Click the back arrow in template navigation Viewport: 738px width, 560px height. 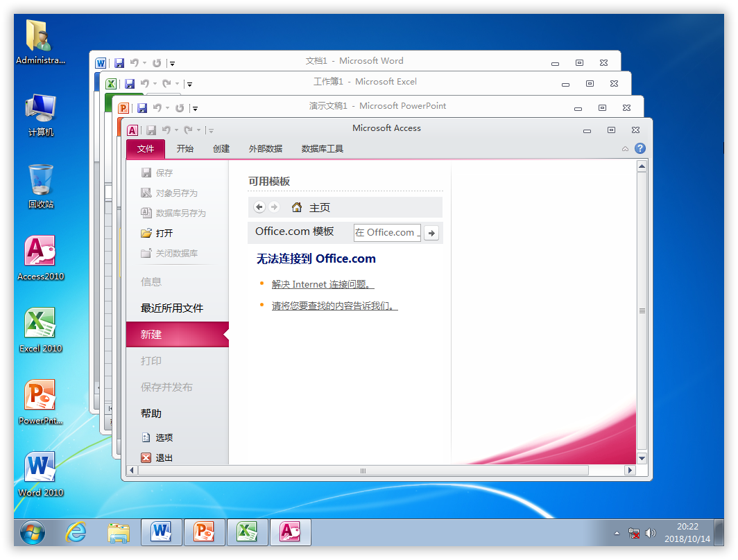click(259, 207)
